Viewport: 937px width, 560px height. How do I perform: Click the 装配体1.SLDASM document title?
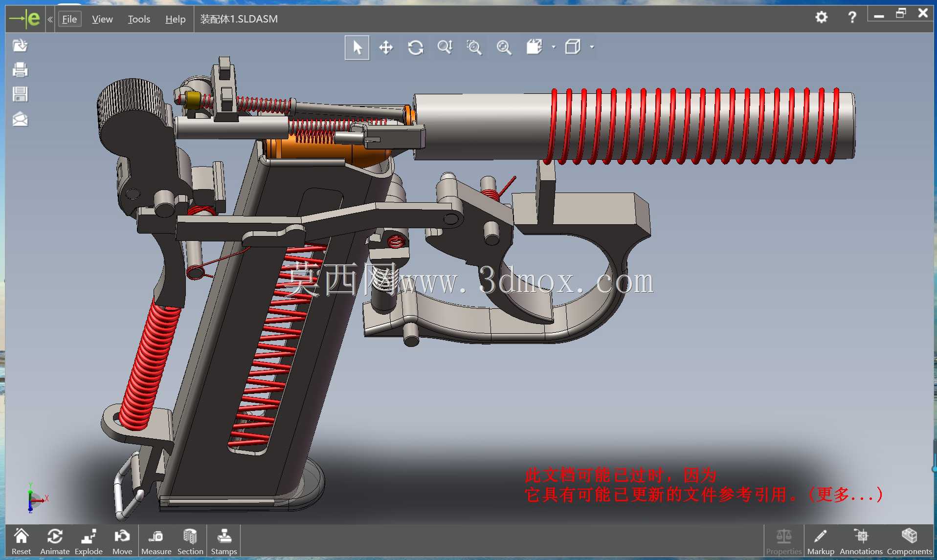239,19
